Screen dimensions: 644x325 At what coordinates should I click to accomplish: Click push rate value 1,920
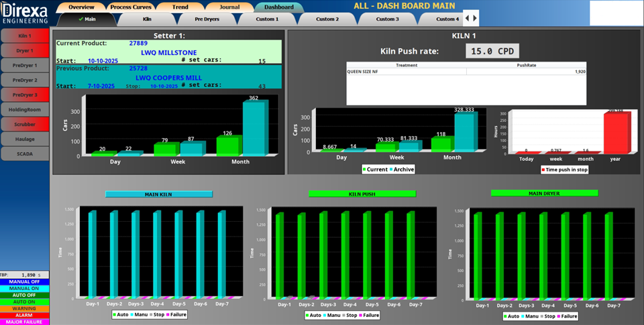tap(580, 72)
